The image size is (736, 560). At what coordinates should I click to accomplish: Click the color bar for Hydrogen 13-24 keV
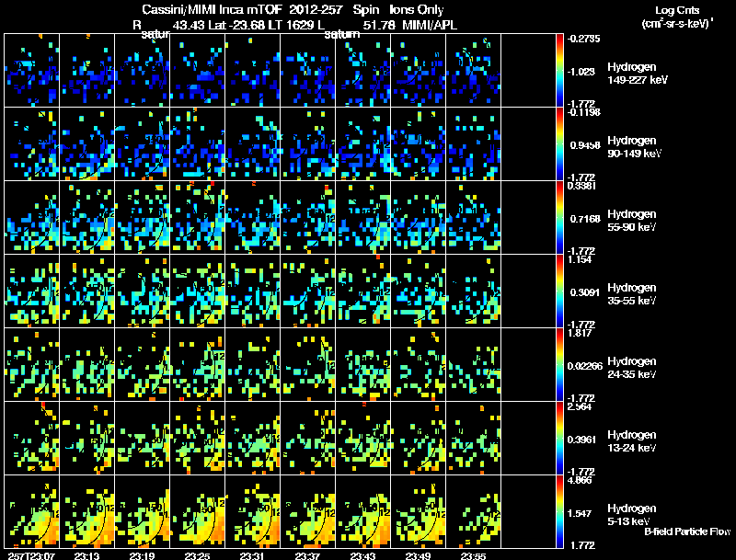(559, 439)
